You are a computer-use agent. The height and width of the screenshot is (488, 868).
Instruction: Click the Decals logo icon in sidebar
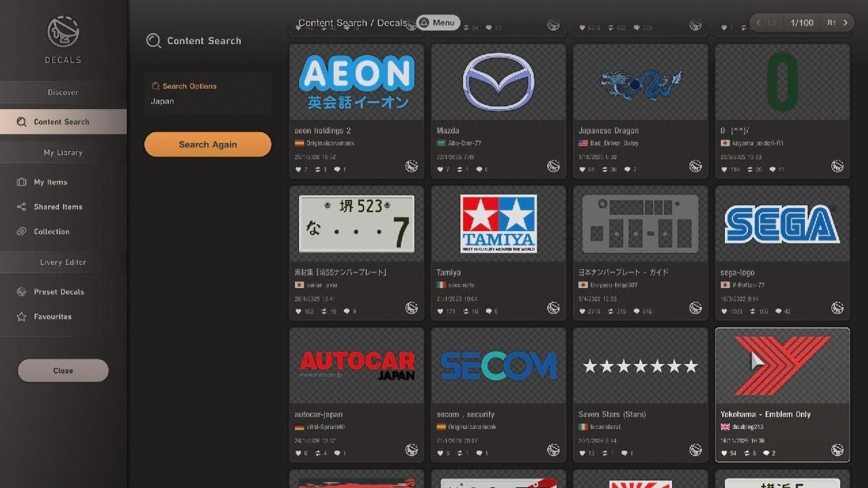63,32
